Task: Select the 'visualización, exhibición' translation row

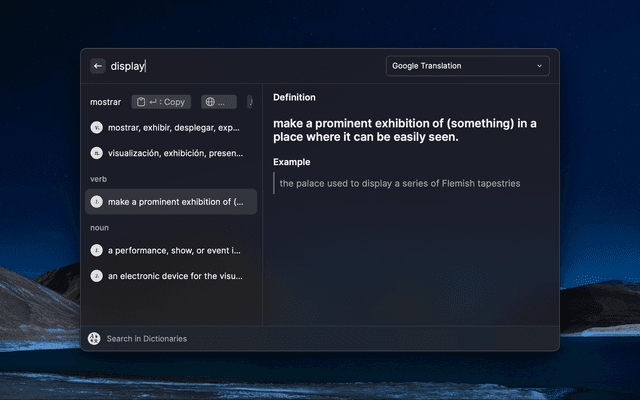Action: 174,154
